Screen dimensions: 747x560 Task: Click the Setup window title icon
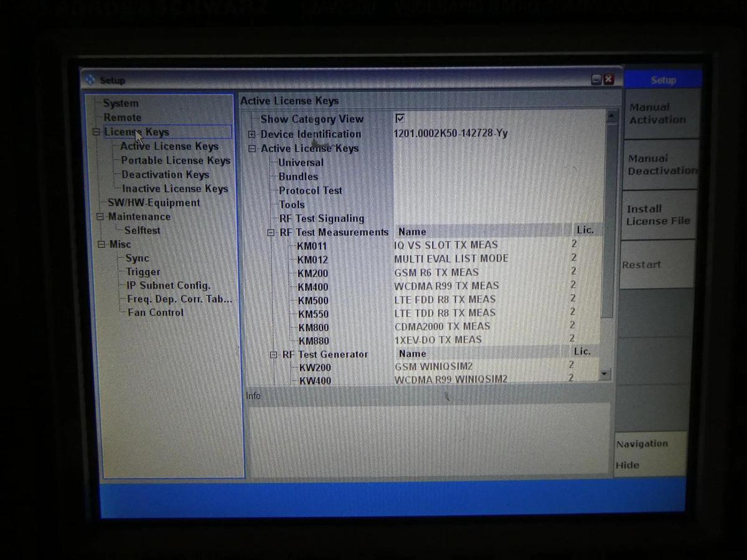coord(91,80)
